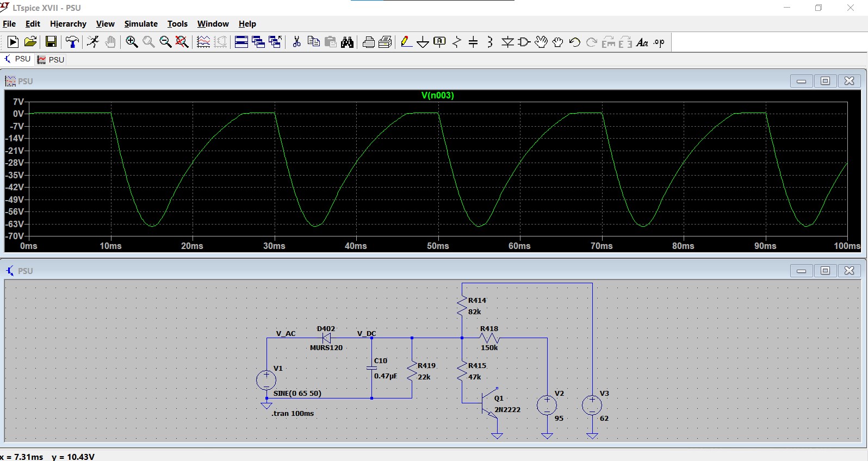The image size is (868, 461).
Task: Halt the simulation with the hand icon
Action: click(110, 42)
